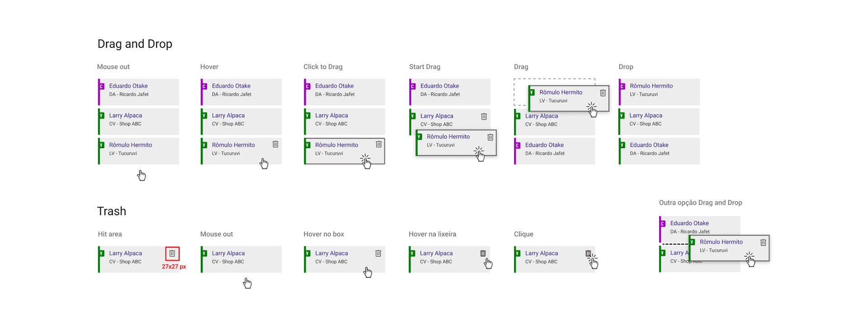This screenshot has width=868, height=329.
Task: Click trash icon in Hover na lixeira card
Action: click(483, 253)
